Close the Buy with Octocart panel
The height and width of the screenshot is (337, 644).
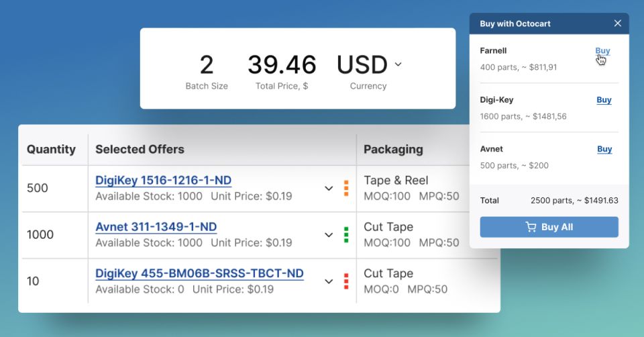tap(617, 23)
